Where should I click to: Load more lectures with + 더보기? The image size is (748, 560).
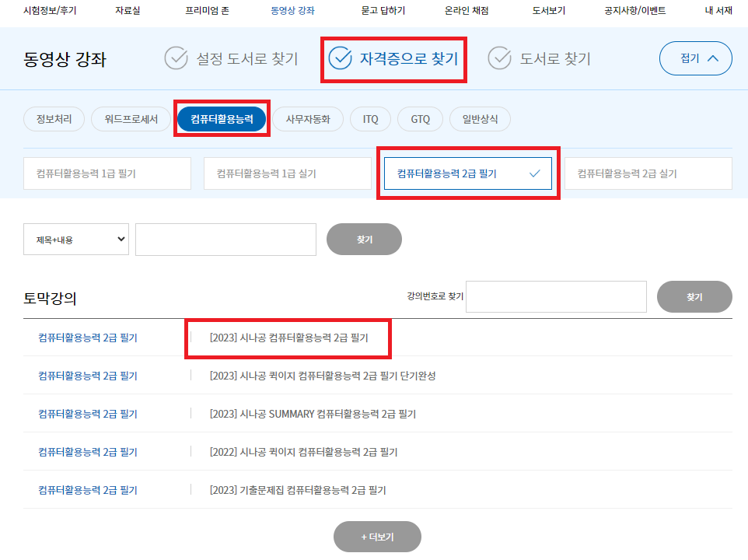pyautogui.click(x=377, y=537)
